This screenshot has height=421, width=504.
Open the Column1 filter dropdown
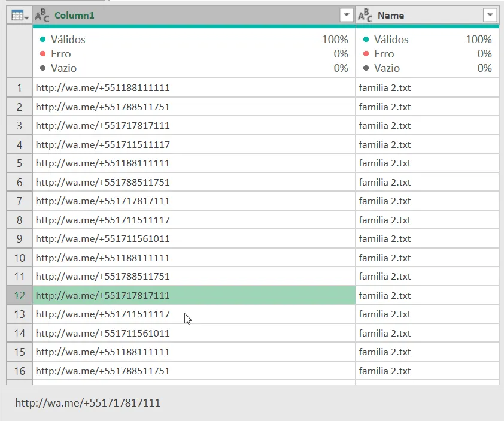point(346,15)
